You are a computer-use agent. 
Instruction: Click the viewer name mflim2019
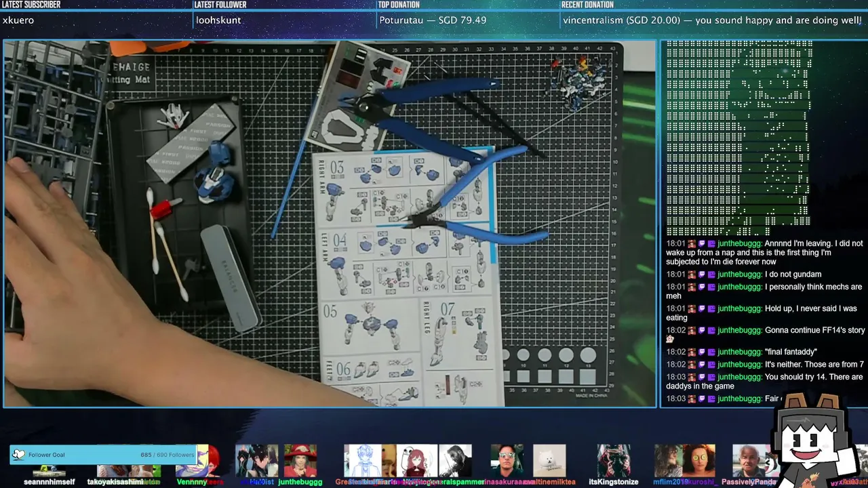pos(671,482)
